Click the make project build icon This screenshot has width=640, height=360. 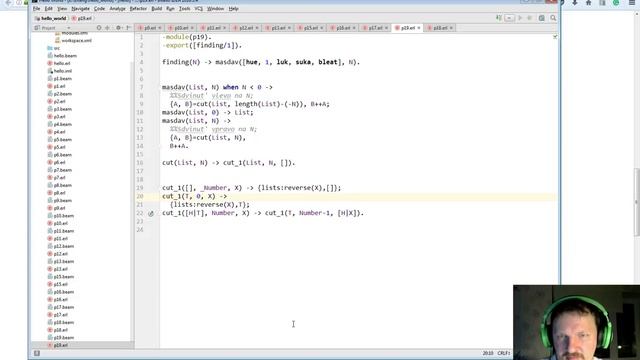(499, 18)
